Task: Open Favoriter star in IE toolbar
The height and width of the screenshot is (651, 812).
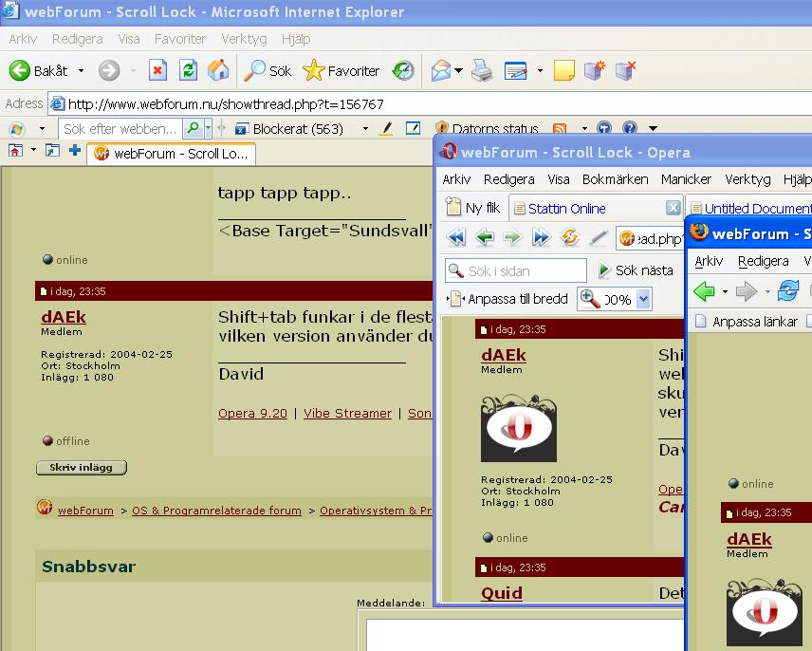Action: [x=341, y=70]
